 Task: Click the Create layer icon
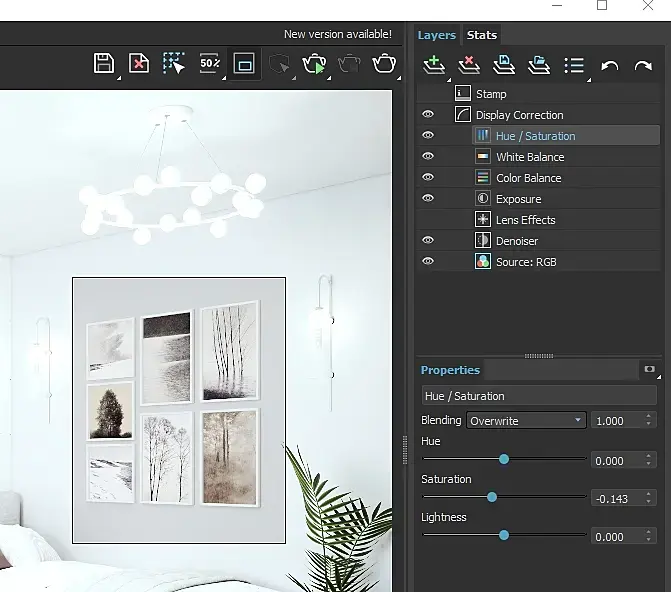click(434, 65)
